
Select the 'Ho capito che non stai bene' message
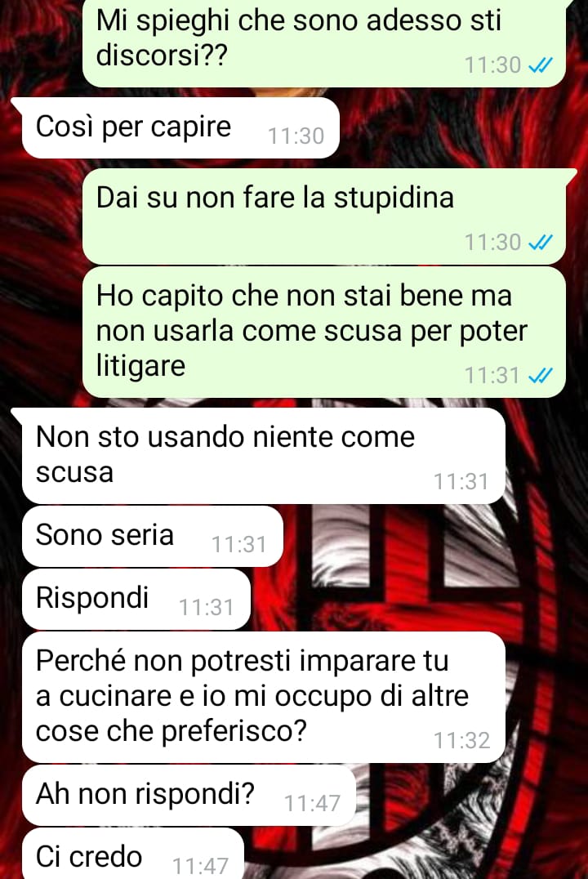(324, 332)
